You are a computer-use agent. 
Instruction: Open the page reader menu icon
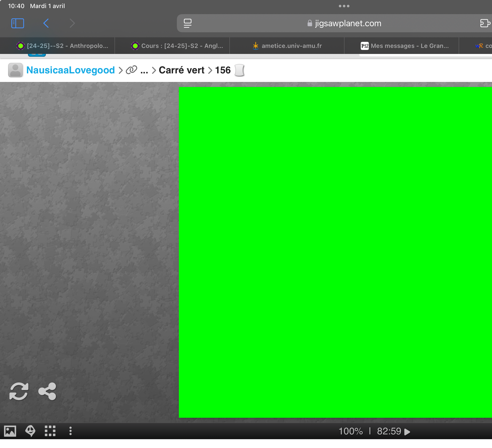pos(188,23)
